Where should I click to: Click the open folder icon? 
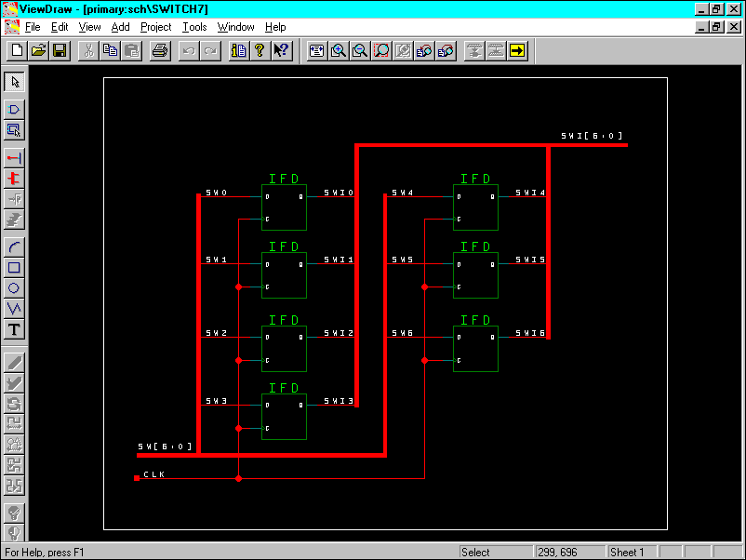(x=38, y=50)
